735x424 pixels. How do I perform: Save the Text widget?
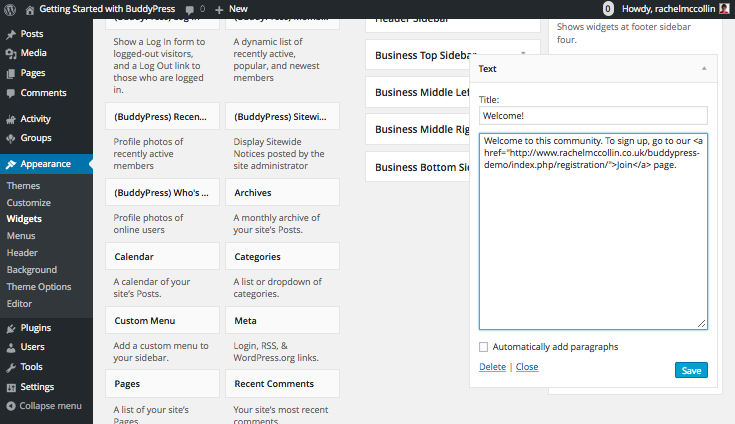pyautogui.click(x=691, y=370)
